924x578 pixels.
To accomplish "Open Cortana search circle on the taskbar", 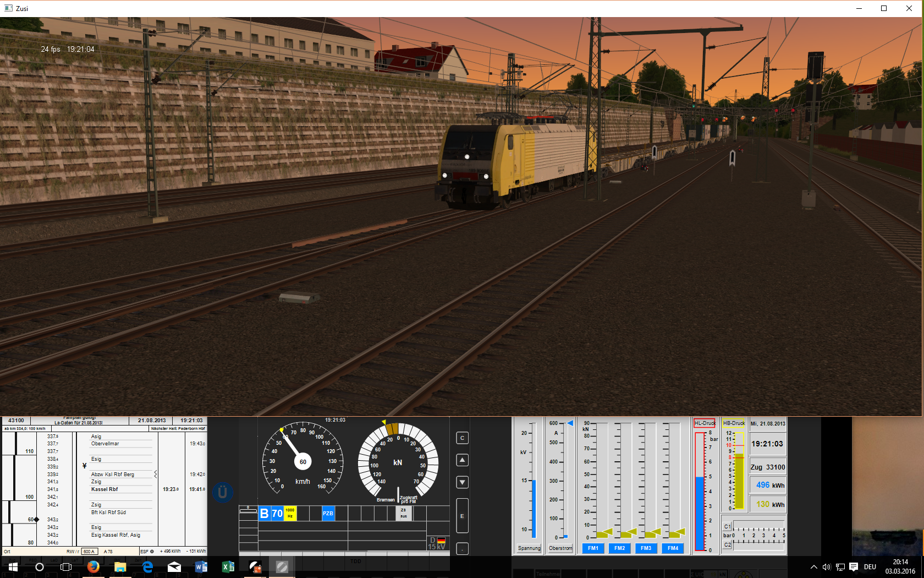I will click(40, 567).
